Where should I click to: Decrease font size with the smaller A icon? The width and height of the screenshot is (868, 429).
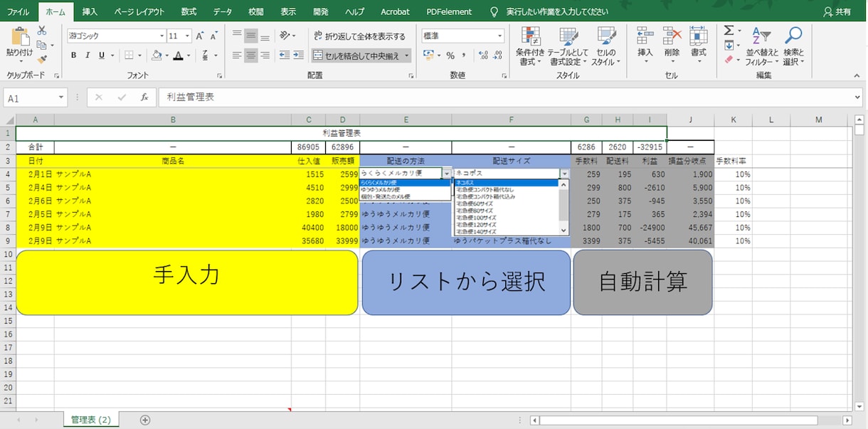pos(213,36)
